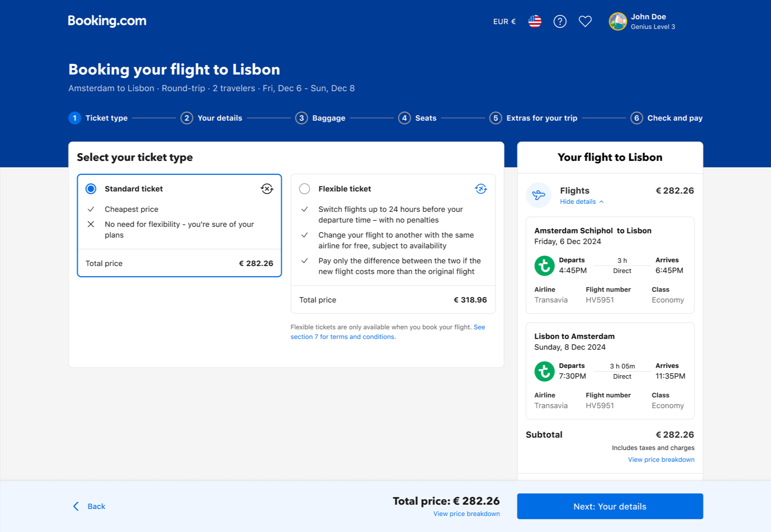Collapse flight info with Hide details
The image size is (771, 532).
[581, 202]
